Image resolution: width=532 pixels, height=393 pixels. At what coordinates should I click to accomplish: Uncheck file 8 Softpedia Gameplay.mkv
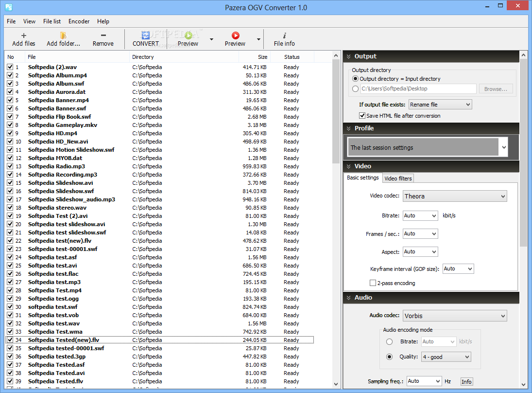coord(10,125)
